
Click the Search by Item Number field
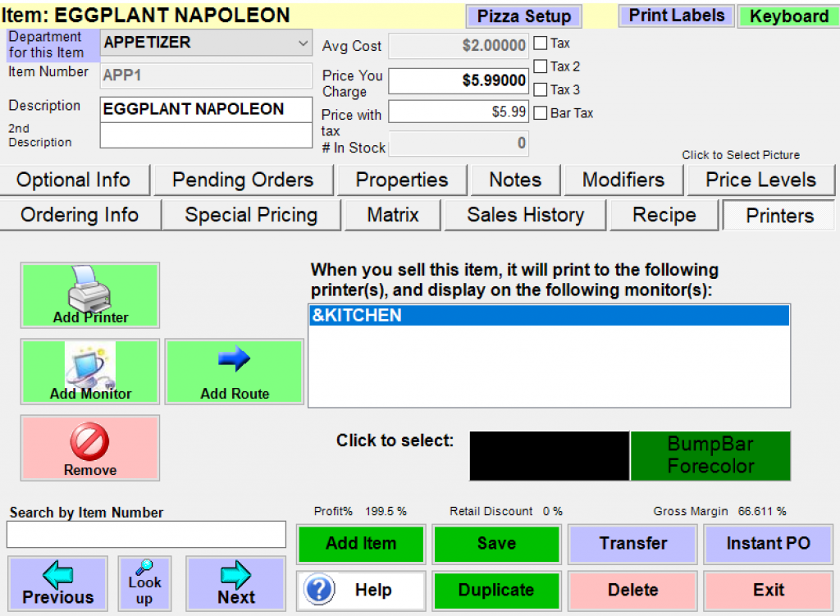[146, 535]
